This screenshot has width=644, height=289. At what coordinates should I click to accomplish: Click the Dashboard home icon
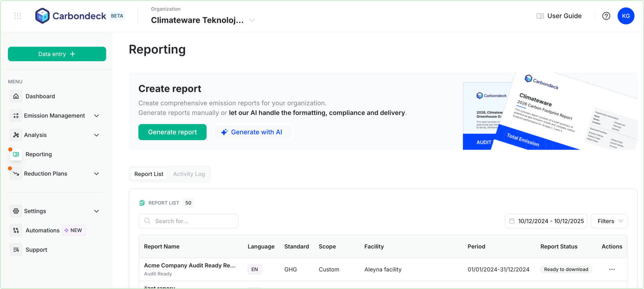point(16,96)
